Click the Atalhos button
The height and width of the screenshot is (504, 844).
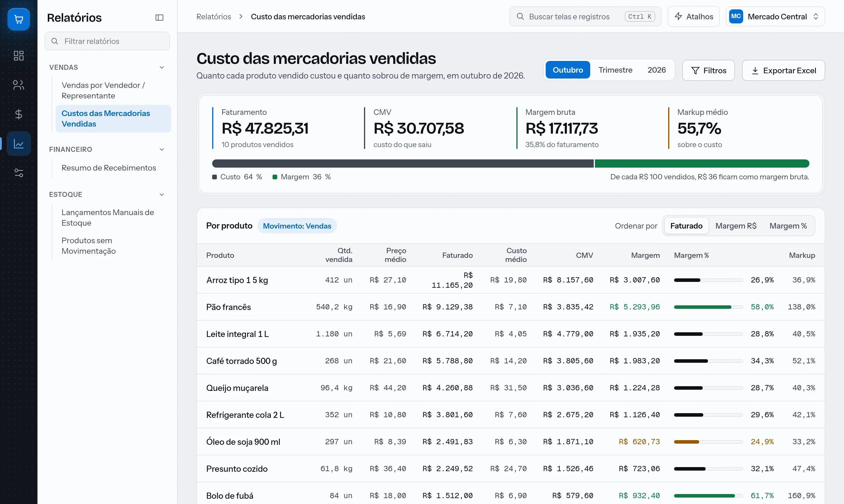coord(693,16)
